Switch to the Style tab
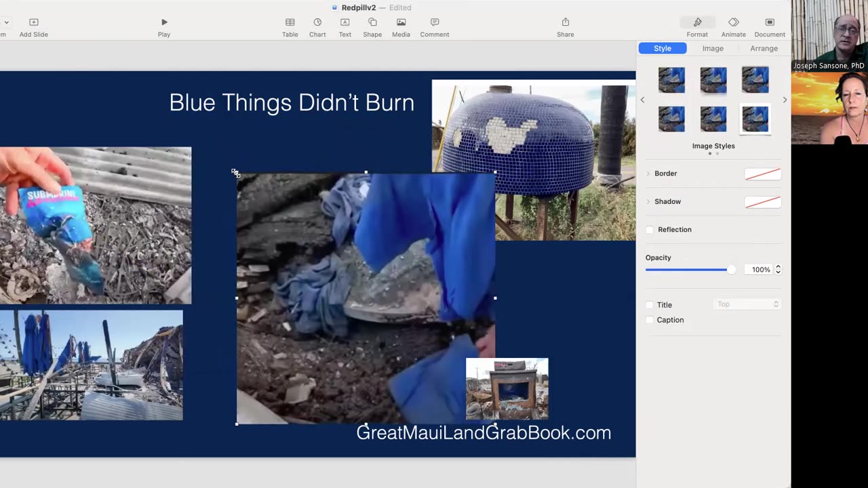 coord(663,48)
